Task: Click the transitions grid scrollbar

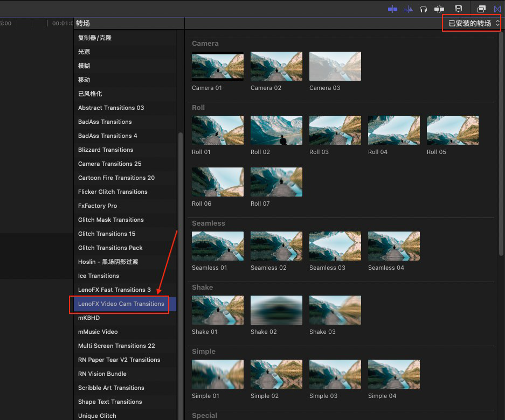Action: click(x=501, y=144)
